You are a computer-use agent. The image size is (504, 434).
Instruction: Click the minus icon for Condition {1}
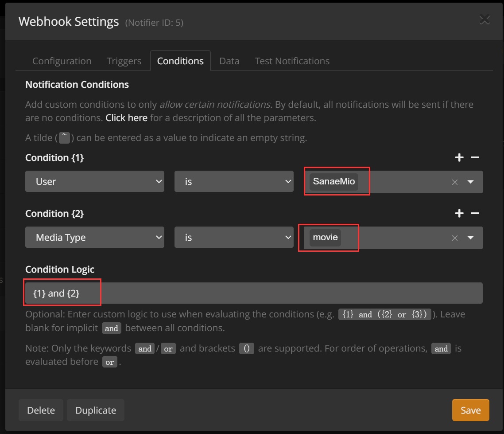475,158
